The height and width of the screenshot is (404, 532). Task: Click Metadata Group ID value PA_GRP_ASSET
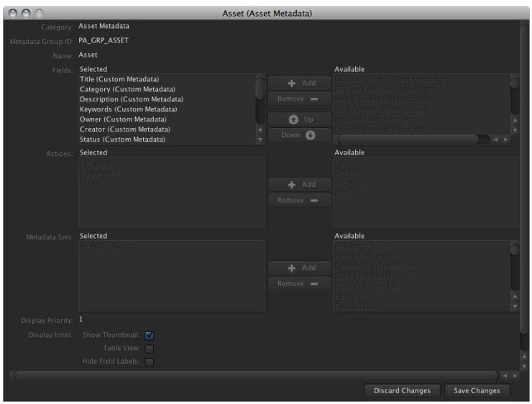104,40
